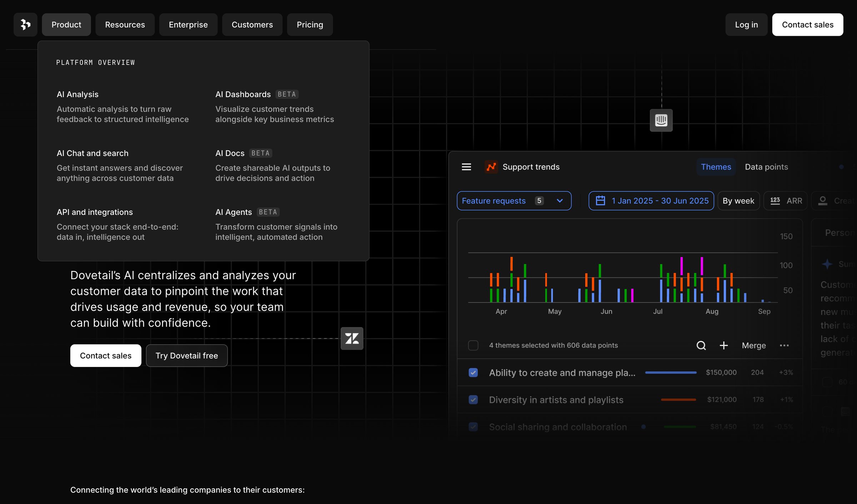Click the Log in button
This screenshot has height=504, width=857.
click(746, 25)
